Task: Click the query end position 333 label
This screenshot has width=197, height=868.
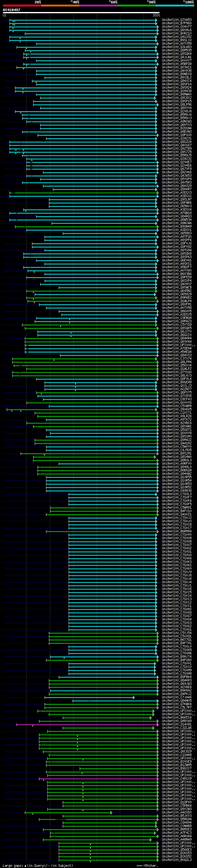Action: [155, 15]
